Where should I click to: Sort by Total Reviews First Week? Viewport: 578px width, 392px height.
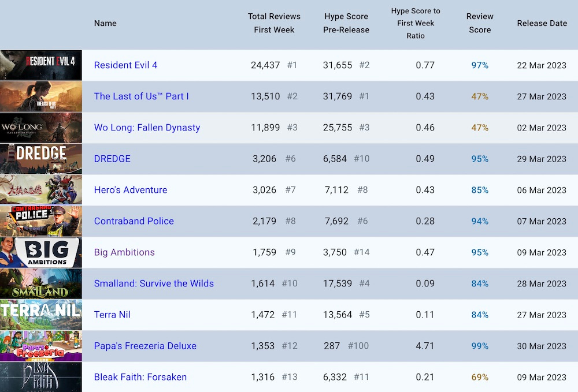pyautogui.click(x=274, y=23)
